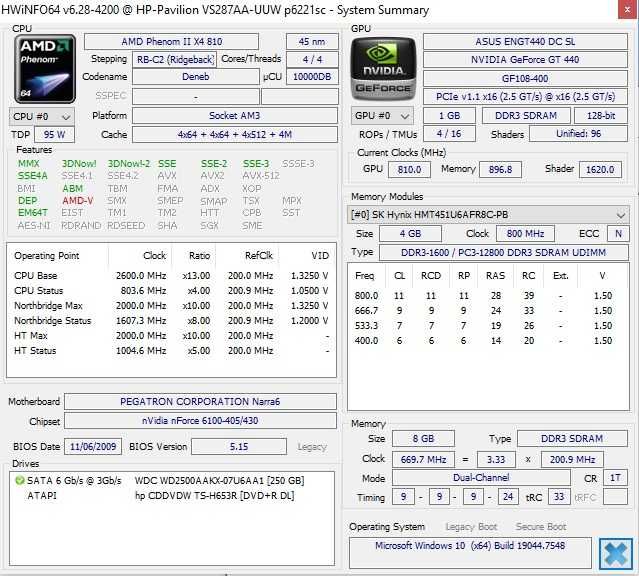The width and height of the screenshot is (639, 576).
Task: Click the greyed Legacy label next to BIOS Version
Action: (312, 447)
